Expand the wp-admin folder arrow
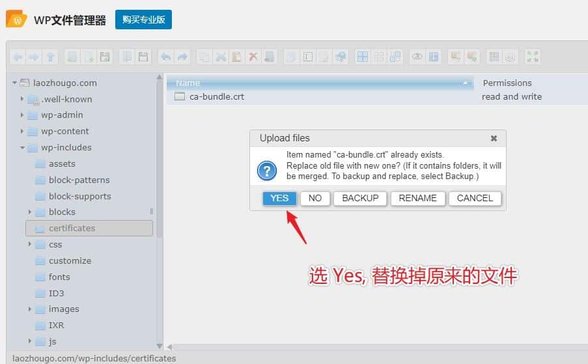This screenshot has height=364, width=588. (x=21, y=115)
